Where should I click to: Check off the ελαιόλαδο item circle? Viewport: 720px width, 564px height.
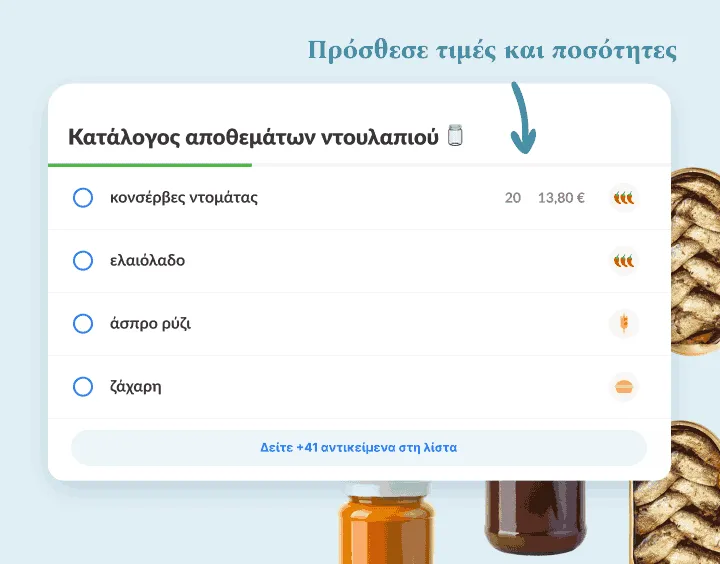click(83, 260)
